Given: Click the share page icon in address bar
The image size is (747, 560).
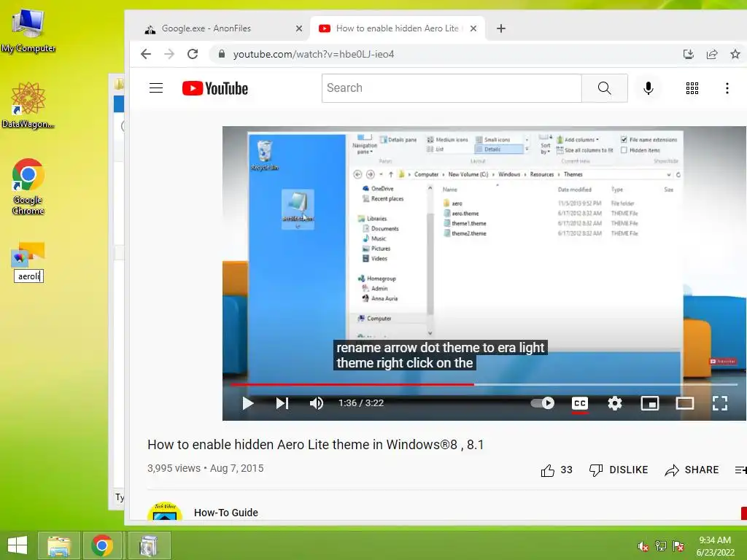Looking at the screenshot, I should pyautogui.click(x=712, y=54).
